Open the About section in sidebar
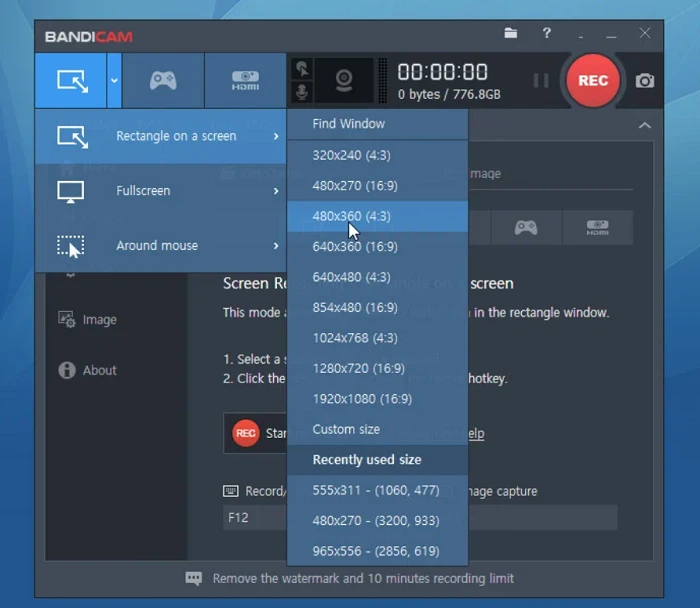 pos(88,370)
